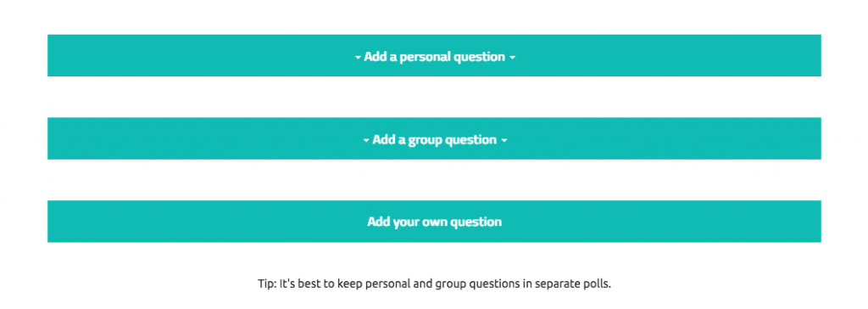Collapse the personal question section via right triangle
The image size is (868, 309).
(513, 58)
